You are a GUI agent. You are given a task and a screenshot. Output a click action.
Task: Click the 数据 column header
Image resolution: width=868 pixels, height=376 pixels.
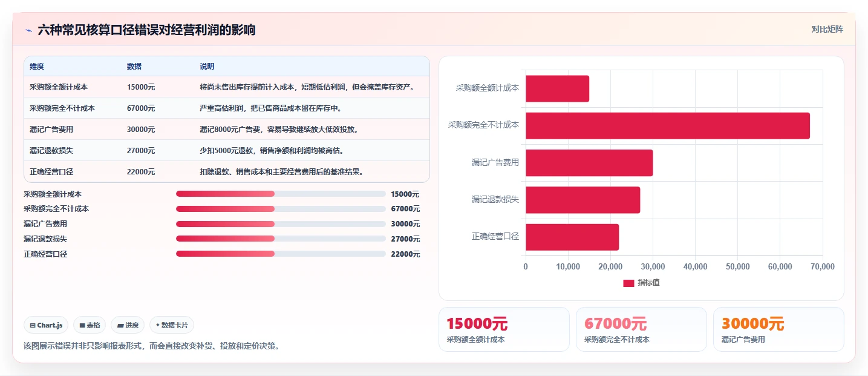(134, 67)
